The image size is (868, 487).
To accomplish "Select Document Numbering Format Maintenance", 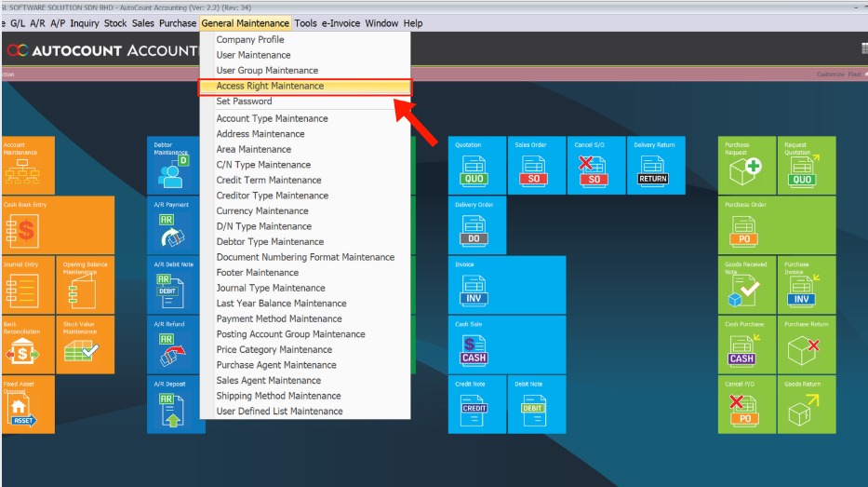I will click(x=305, y=257).
